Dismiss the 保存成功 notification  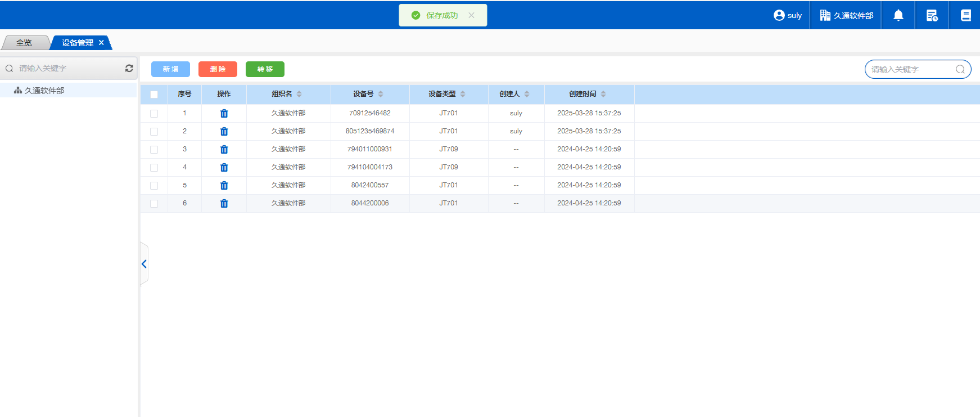pyautogui.click(x=471, y=15)
